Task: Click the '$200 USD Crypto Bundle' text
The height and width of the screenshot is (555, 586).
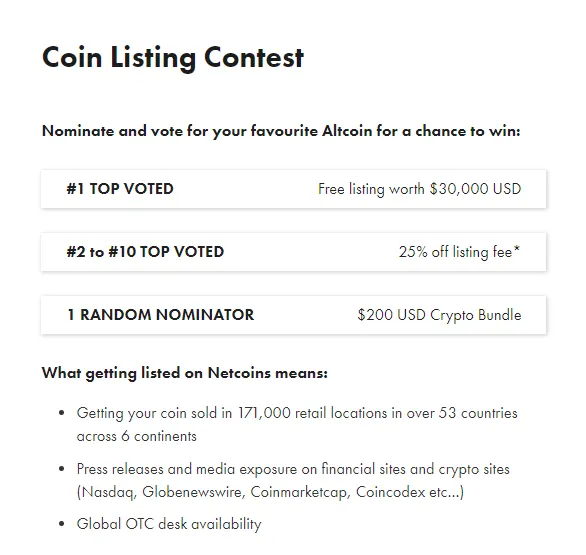Action: (439, 315)
